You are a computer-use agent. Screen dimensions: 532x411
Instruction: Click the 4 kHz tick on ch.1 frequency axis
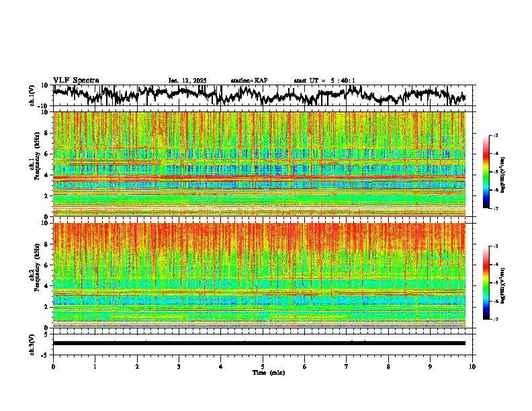pyautogui.click(x=47, y=175)
